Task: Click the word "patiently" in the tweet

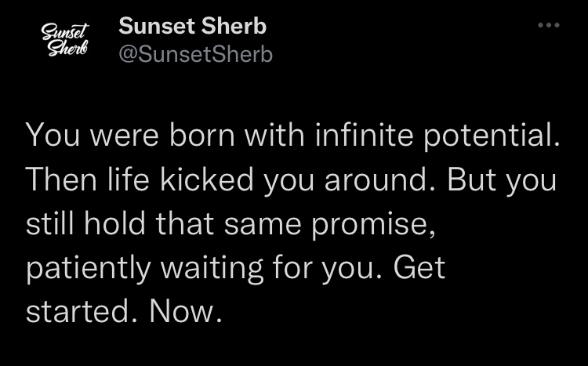Action: 89,270
